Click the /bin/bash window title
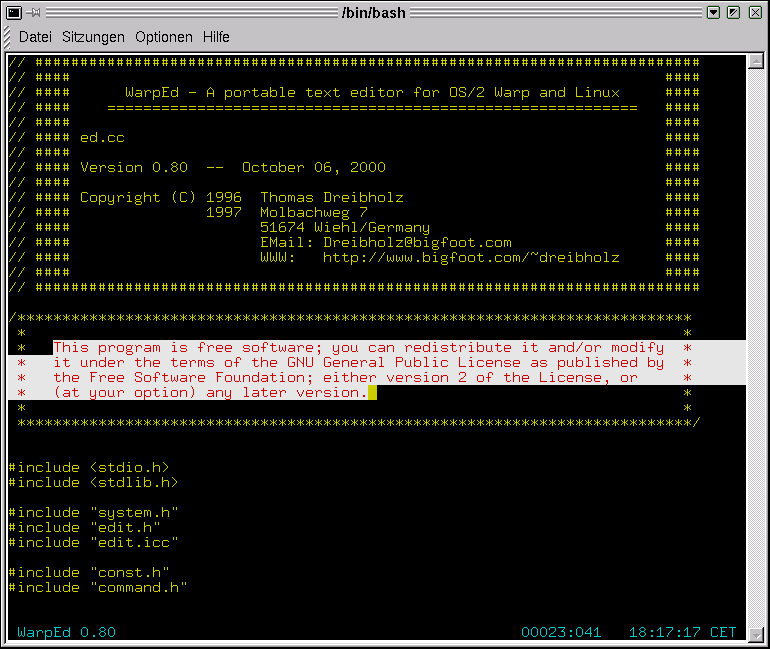 374,13
